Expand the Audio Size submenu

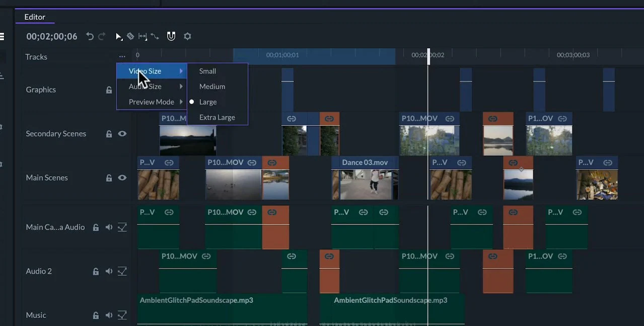(x=146, y=86)
